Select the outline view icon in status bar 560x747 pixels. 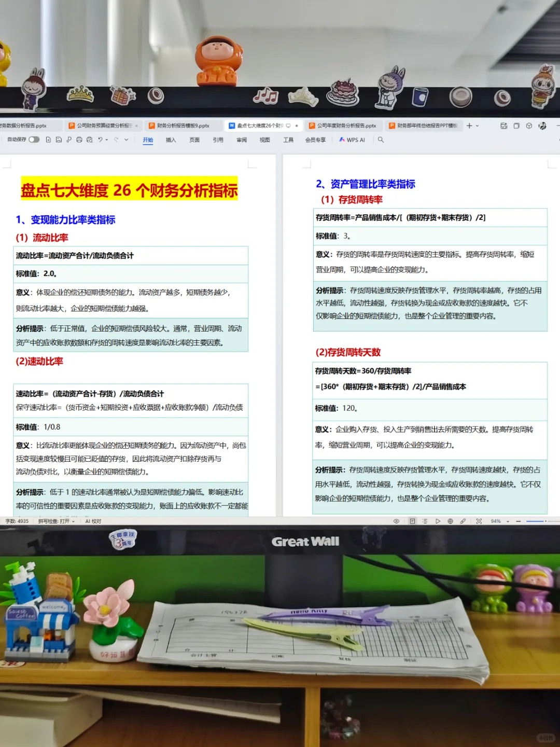click(425, 521)
